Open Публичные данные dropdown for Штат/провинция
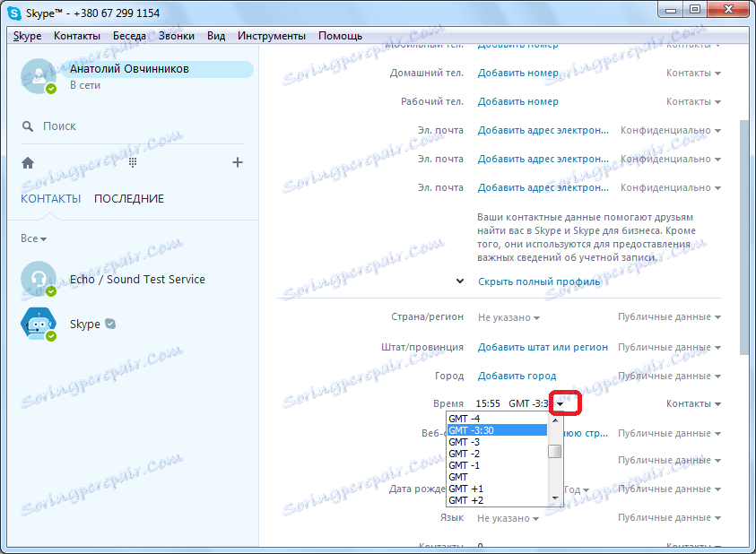756x554 pixels. tap(669, 348)
